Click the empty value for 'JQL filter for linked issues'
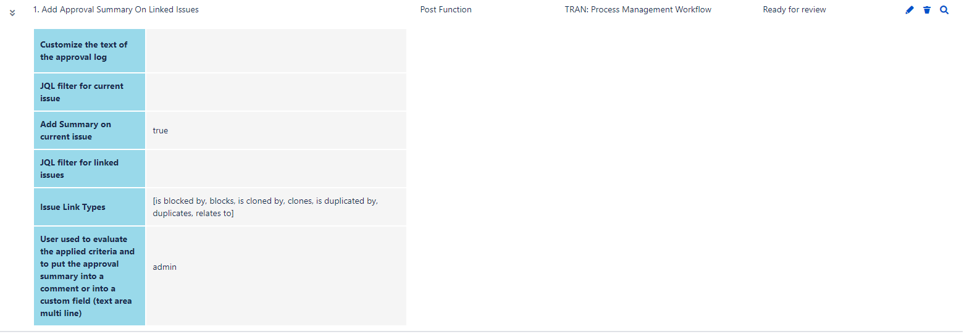 (275, 169)
